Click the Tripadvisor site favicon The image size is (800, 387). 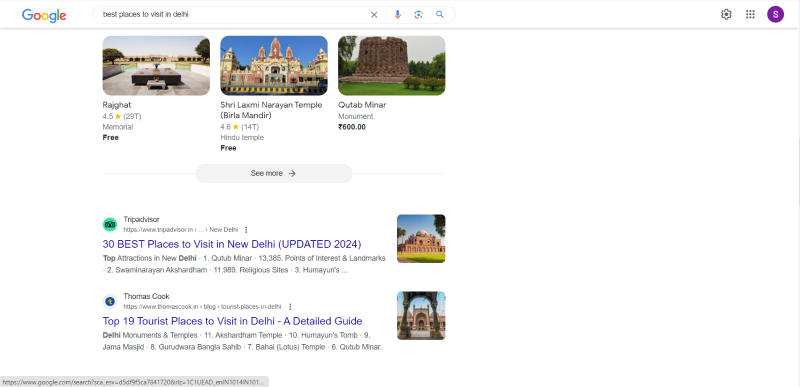(x=110, y=224)
